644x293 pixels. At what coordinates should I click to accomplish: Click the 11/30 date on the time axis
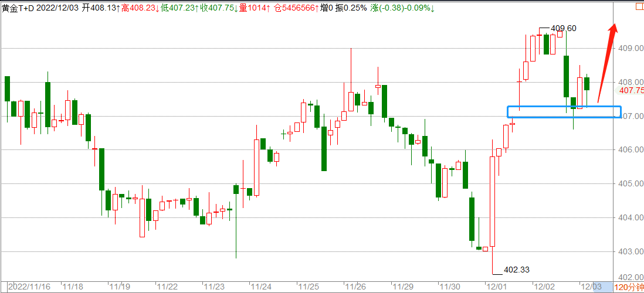point(449,287)
